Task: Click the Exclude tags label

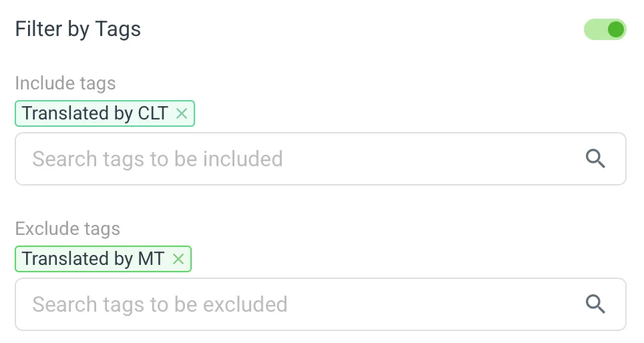Action: (67, 229)
